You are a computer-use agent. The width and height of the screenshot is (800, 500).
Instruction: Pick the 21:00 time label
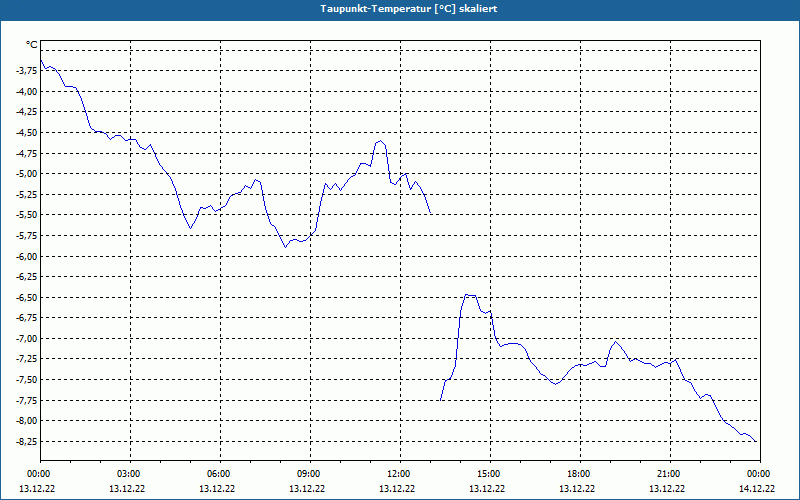coord(670,474)
